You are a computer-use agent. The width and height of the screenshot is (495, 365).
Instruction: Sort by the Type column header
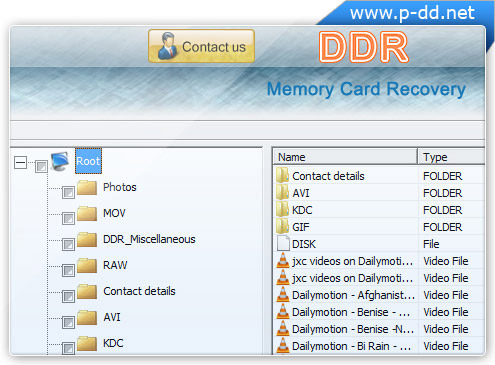click(451, 157)
